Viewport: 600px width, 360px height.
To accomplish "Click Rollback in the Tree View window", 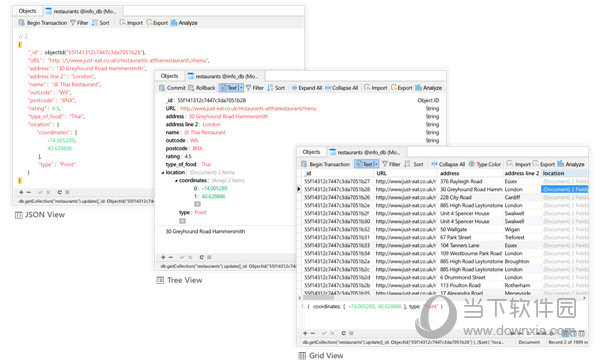I will [x=202, y=88].
